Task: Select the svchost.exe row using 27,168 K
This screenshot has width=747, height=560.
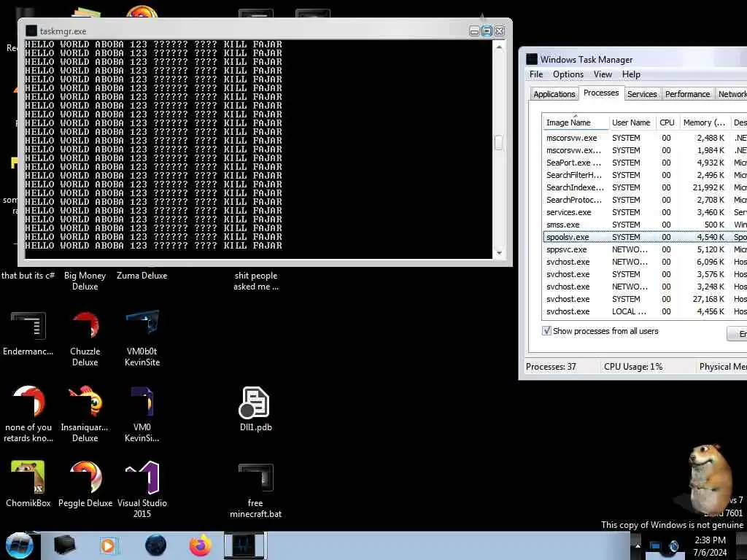Action: [645, 298]
